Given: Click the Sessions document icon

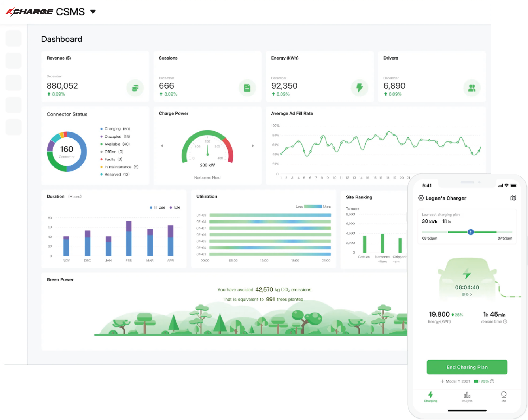Looking at the screenshot, I should 247,88.
